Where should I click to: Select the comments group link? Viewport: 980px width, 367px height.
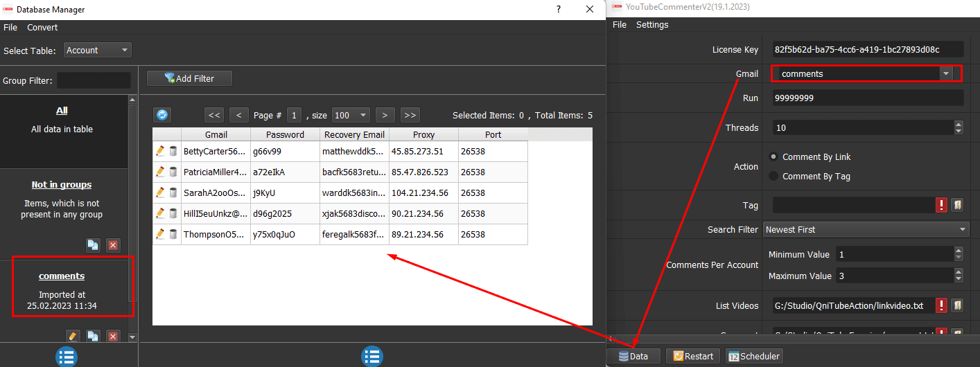click(x=62, y=276)
